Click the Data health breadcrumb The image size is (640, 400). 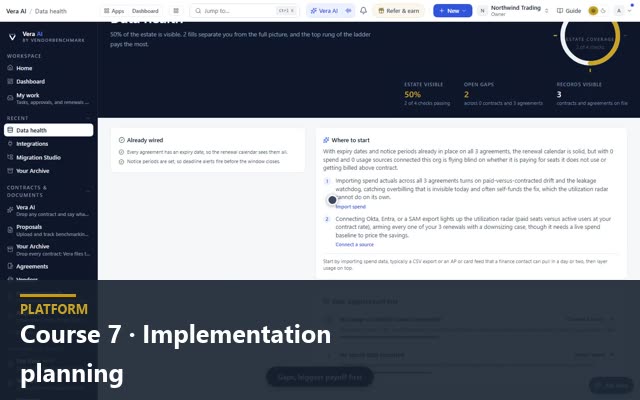pyautogui.click(x=51, y=11)
